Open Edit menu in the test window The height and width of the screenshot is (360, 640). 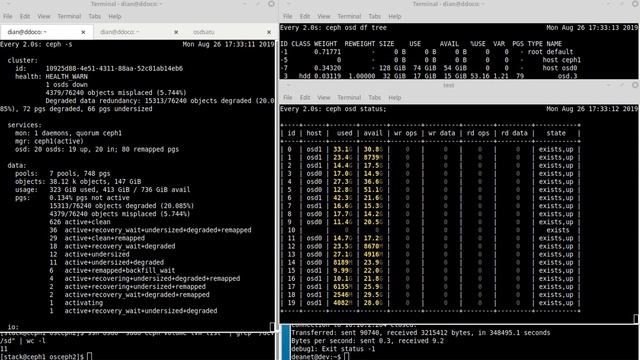point(305,98)
